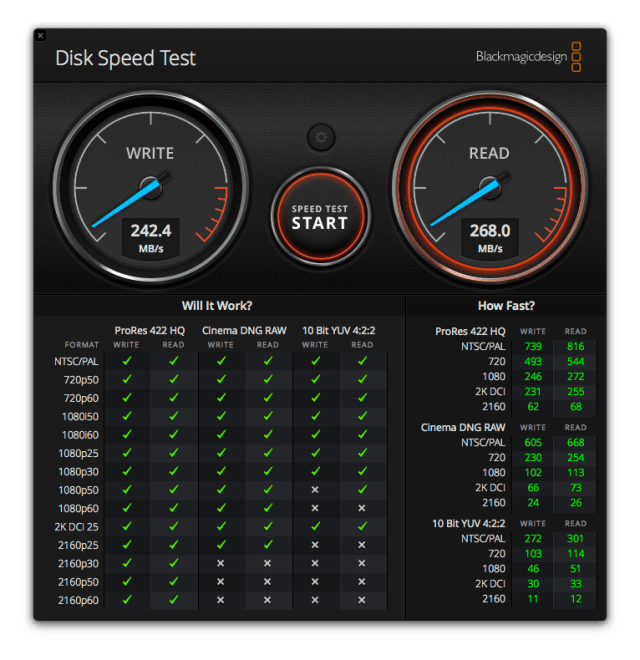Click ProRes 422 HQ write checkmark for NTSC/PAL
The width and height of the screenshot is (640, 660).
click(127, 361)
